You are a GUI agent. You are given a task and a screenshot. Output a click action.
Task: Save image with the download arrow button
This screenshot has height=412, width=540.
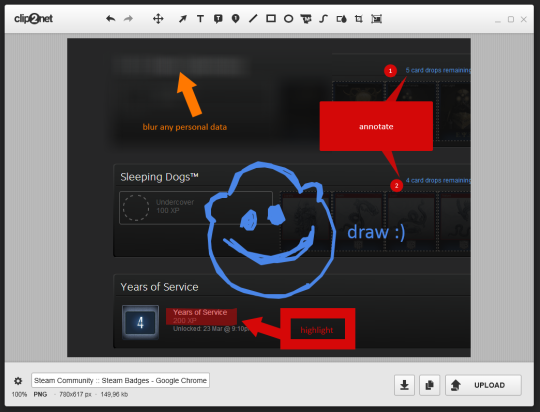point(404,385)
